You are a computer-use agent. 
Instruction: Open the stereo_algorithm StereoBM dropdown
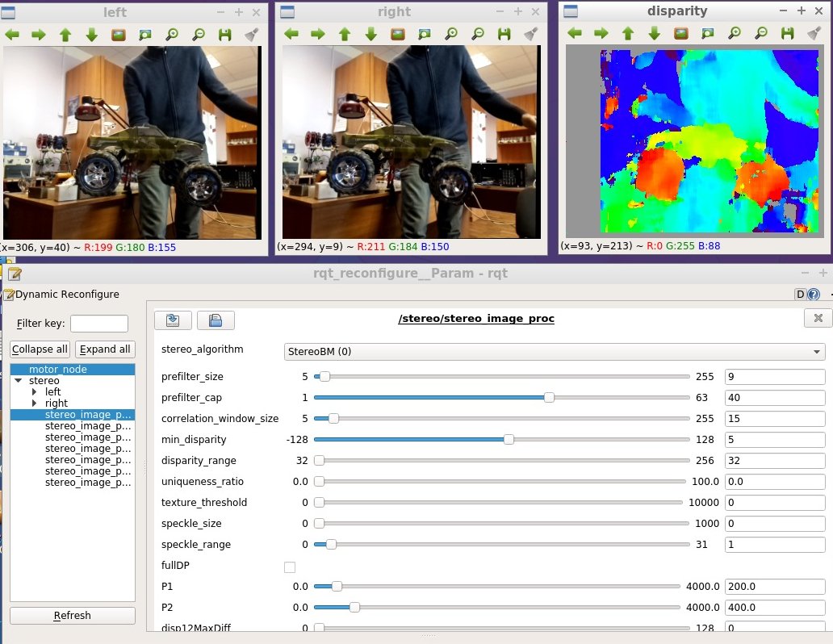pos(555,351)
